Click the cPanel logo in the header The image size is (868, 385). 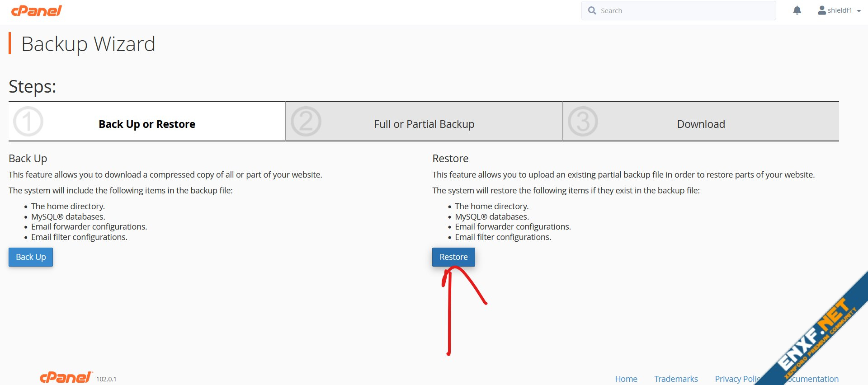point(36,11)
